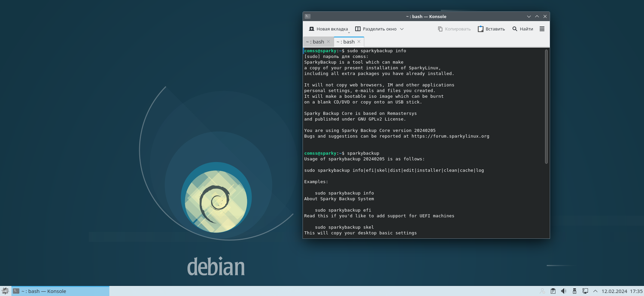Click the New Tab (Новая вкладка) button

328,29
